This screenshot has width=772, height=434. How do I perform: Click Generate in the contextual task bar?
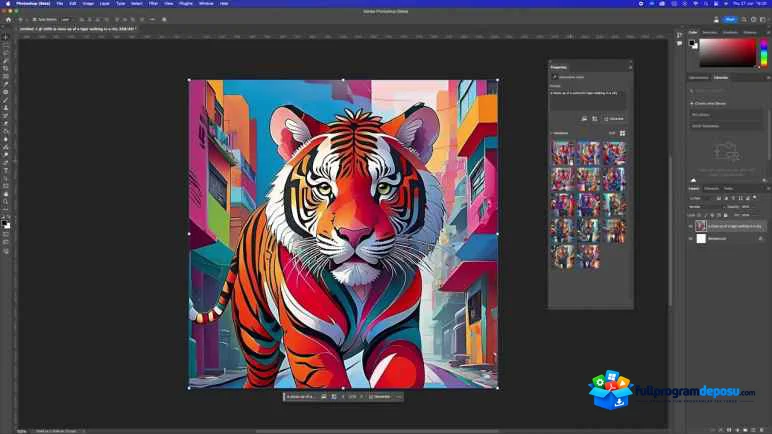pyautogui.click(x=380, y=397)
